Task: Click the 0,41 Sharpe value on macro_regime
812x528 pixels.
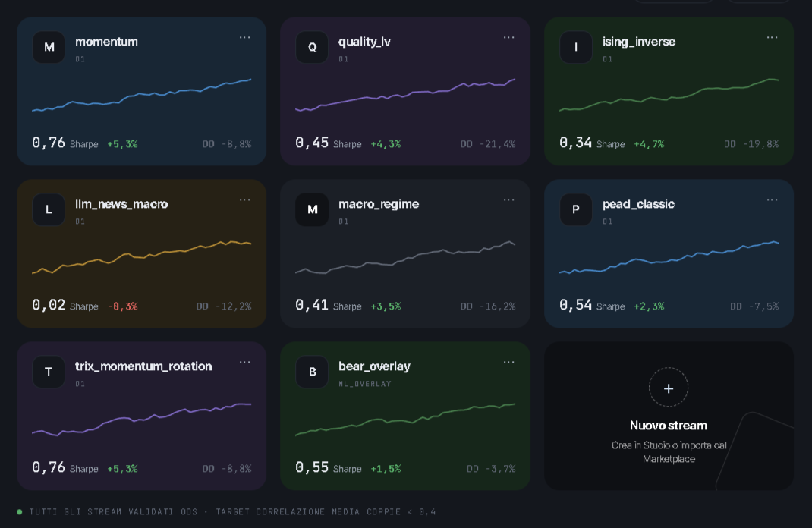Action: coord(312,306)
